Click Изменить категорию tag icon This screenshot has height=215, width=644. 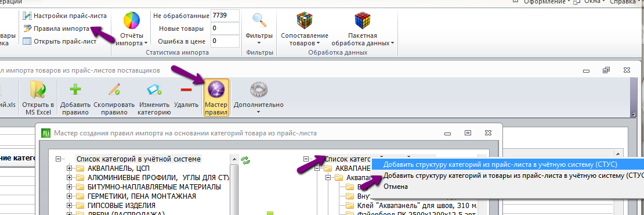154,99
